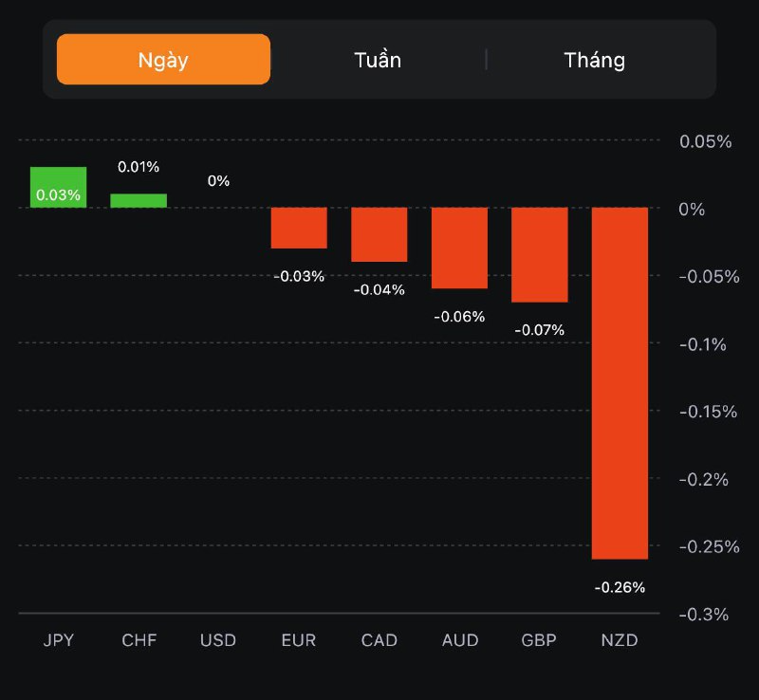The width and height of the screenshot is (759, 700).
Task: Click the red AUD bar
Action: tap(459, 248)
